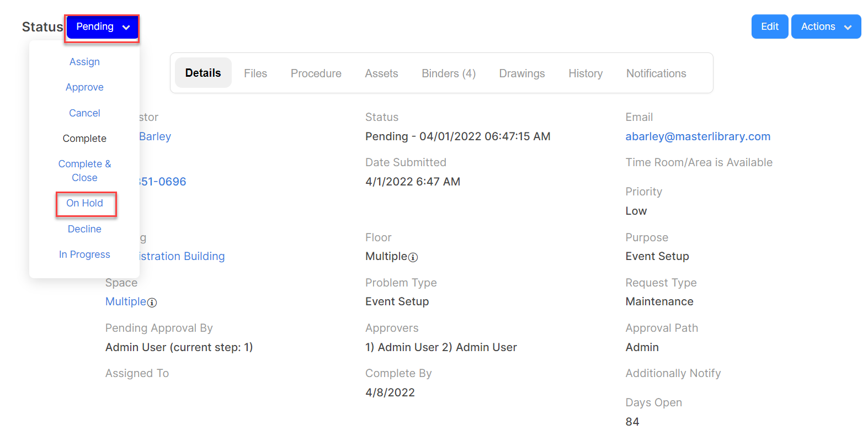
Task: Open the Procedure tab
Action: tap(316, 73)
